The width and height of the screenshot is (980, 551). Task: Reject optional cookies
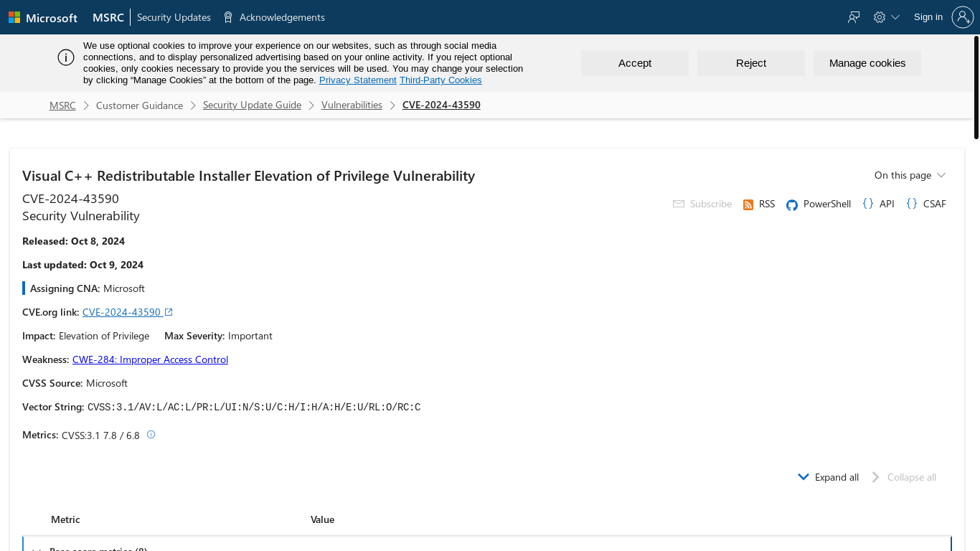[x=751, y=63]
